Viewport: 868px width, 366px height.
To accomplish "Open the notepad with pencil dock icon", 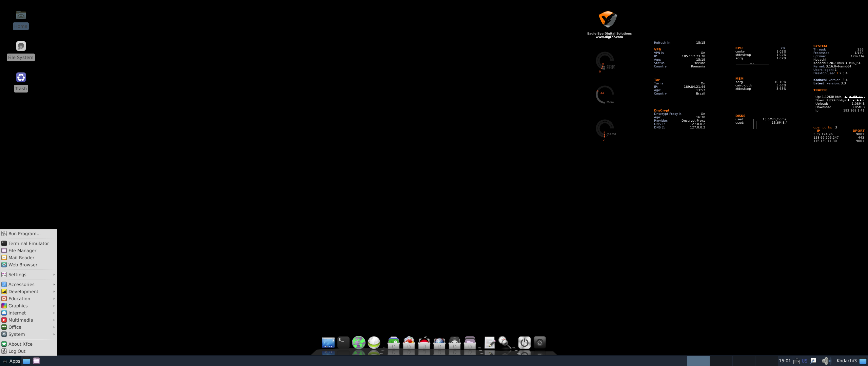I will [490, 342].
